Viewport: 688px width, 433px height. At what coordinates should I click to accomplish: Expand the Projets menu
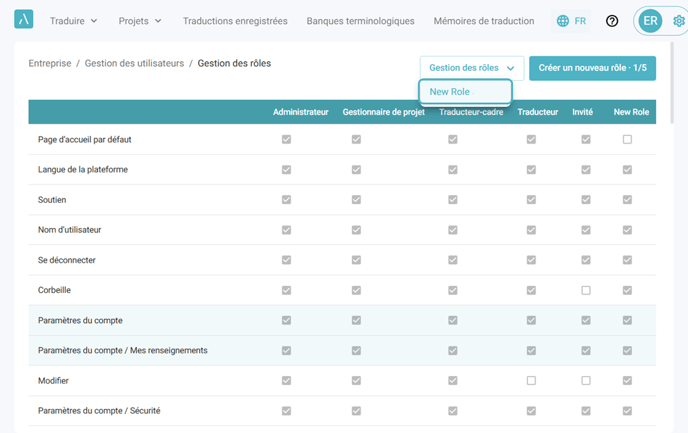[140, 21]
